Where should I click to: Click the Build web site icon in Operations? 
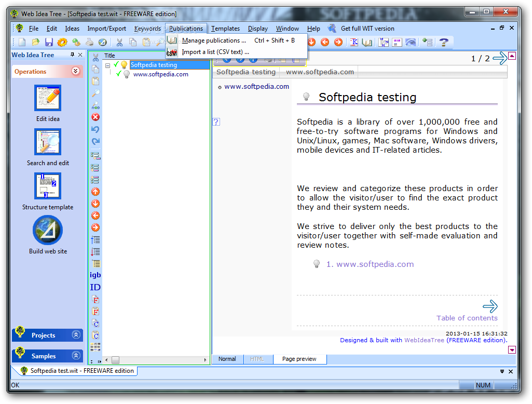(48, 230)
